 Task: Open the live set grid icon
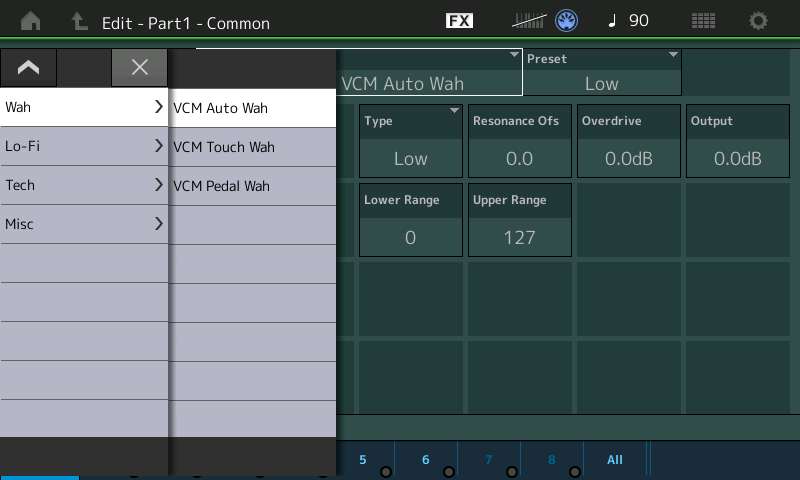(x=703, y=21)
